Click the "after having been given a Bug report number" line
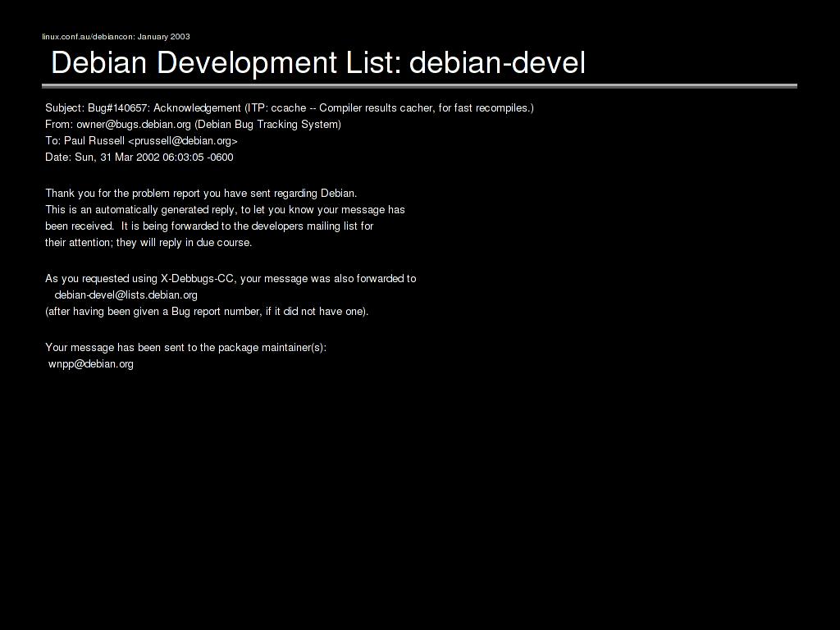Image resolution: width=840 pixels, height=630 pixels. click(207, 312)
